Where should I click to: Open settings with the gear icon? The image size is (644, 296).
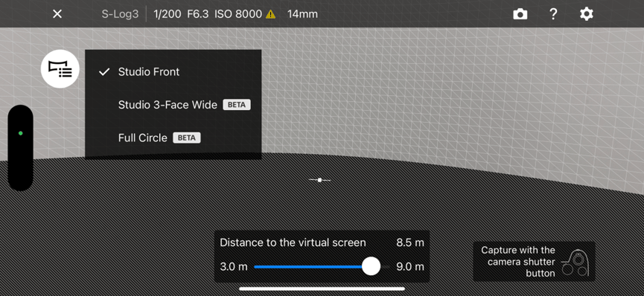pos(586,14)
